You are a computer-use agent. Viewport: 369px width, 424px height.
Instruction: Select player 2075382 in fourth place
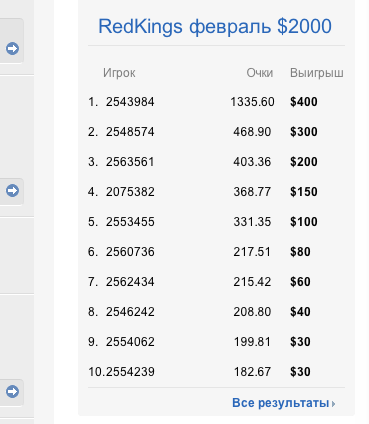point(130,192)
